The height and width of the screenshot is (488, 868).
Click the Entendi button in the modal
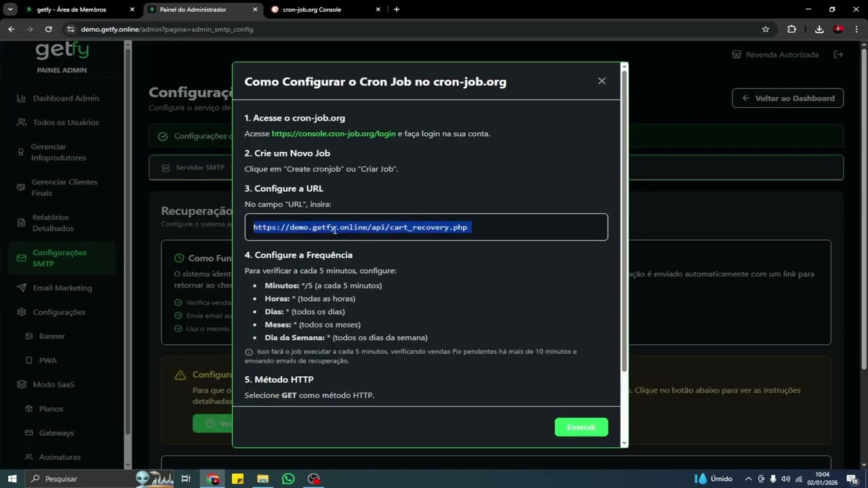581,427
